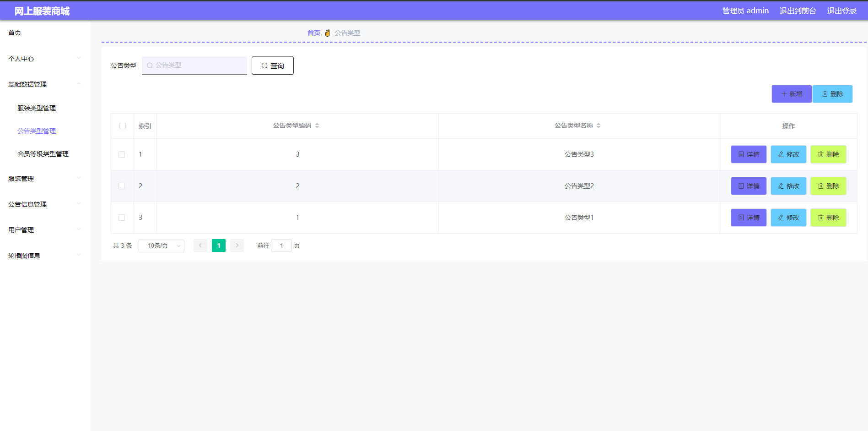This screenshot has height=431, width=868.
Task: Focus the 公告类型 search input field
Action: 194,65
